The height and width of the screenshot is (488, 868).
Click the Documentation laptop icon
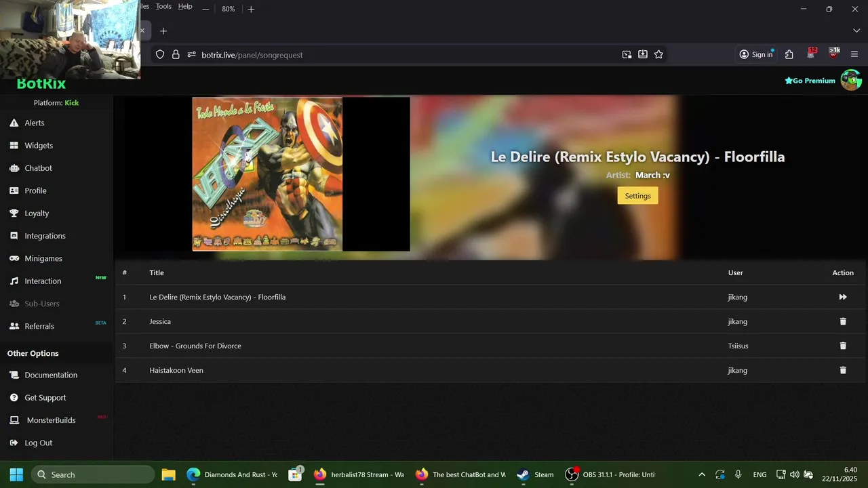[14, 375]
